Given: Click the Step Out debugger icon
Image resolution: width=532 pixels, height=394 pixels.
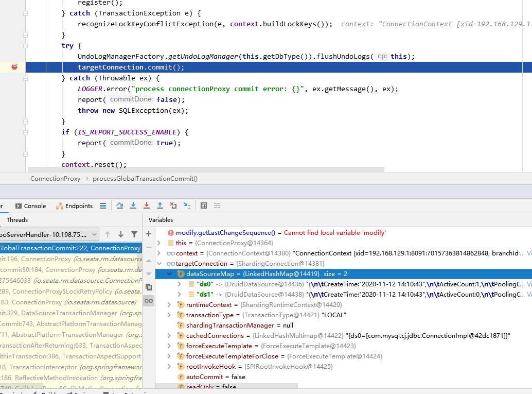Looking at the screenshot, I should click(160, 205).
